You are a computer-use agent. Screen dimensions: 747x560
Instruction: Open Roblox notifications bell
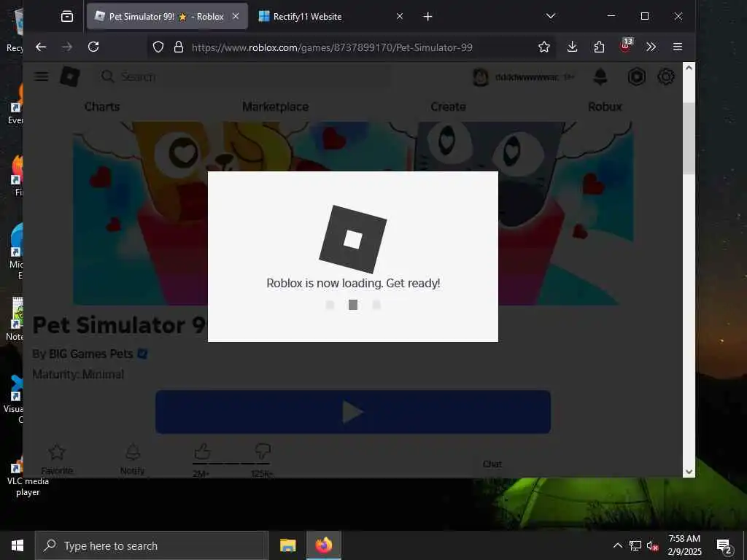(x=600, y=77)
